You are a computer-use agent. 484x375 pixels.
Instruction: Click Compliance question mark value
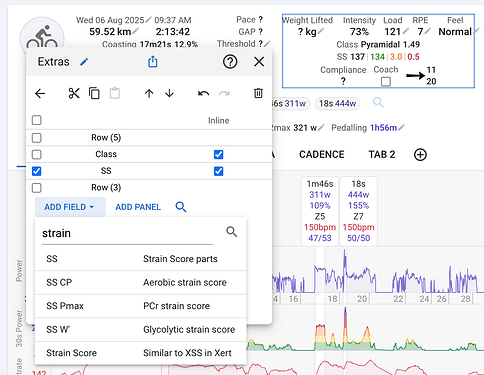343,81
